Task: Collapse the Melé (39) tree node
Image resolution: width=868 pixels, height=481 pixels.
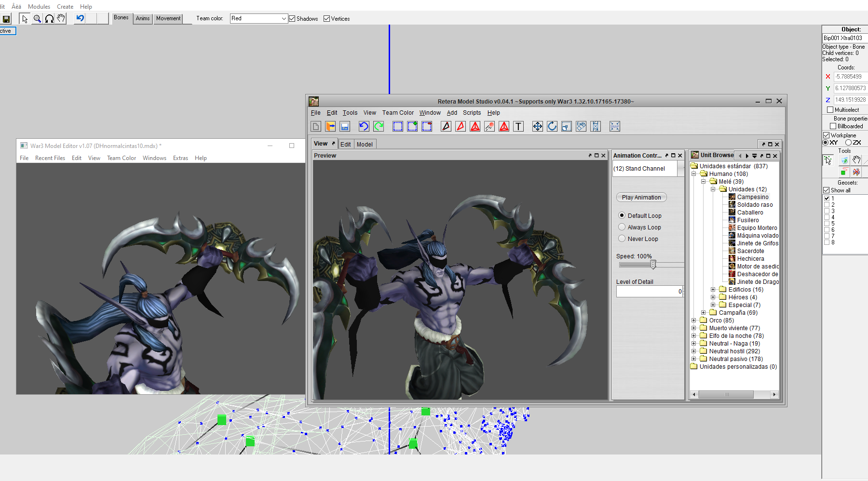Action: (704, 182)
